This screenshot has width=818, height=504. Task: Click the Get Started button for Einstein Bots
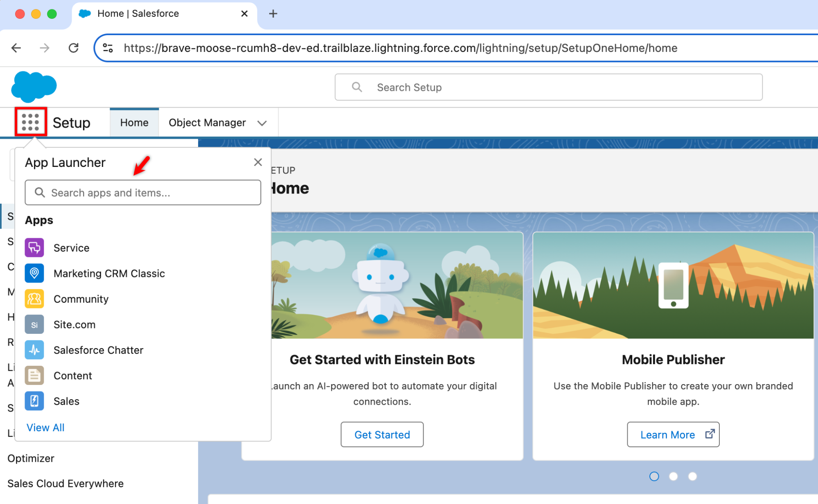[382, 434]
